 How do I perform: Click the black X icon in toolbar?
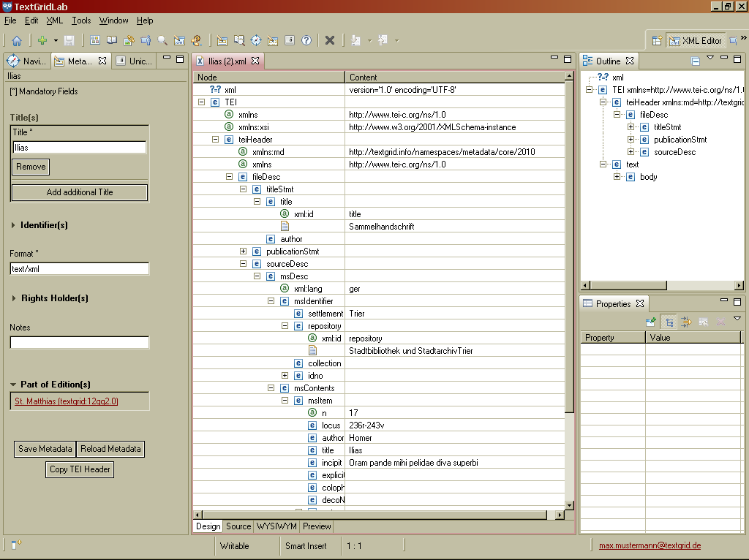(330, 41)
